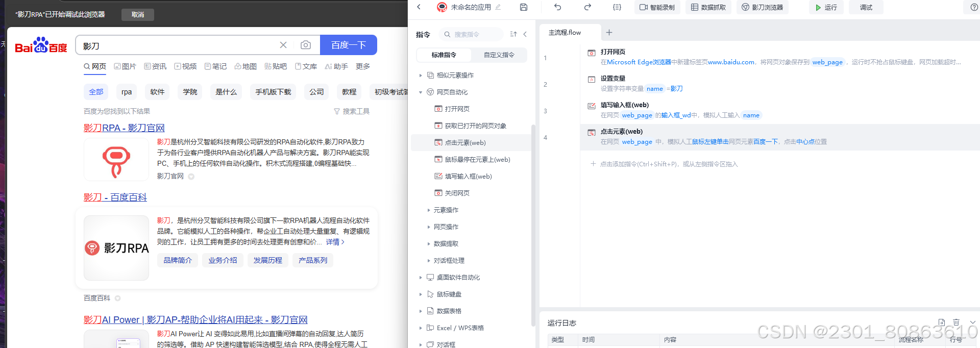Select step 2 设置变量 in the flow
Viewport: 980px width, 348px height.
coord(779,84)
